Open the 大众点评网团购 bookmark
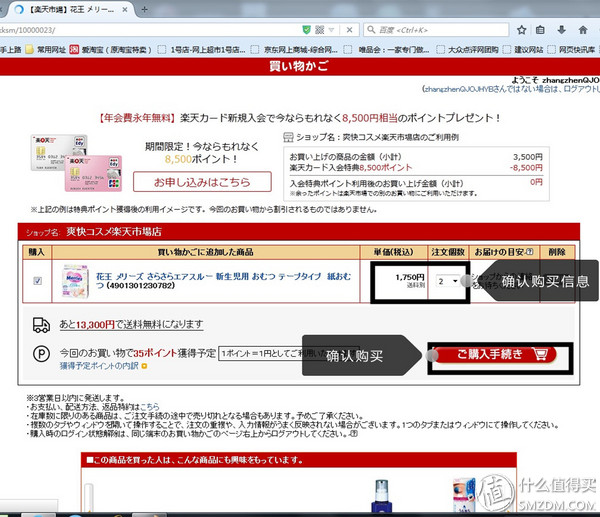 [468, 49]
